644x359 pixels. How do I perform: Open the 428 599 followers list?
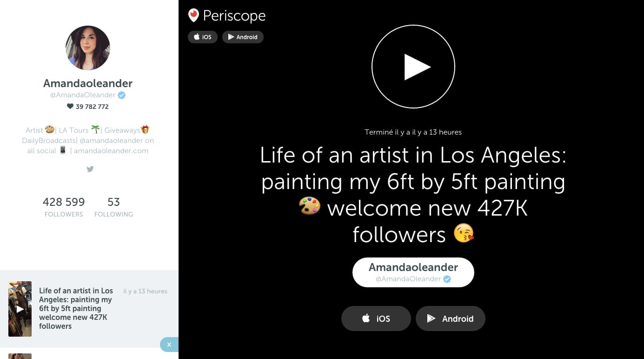point(64,207)
